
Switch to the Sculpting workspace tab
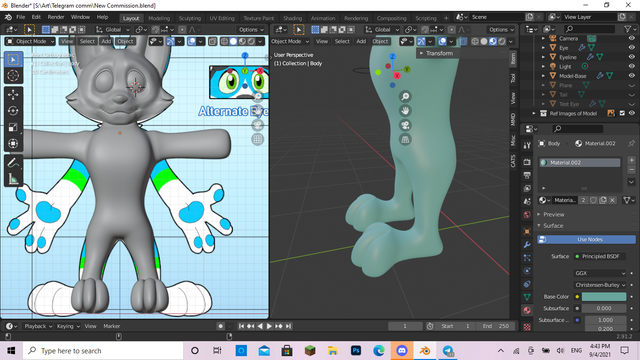point(190,18)
